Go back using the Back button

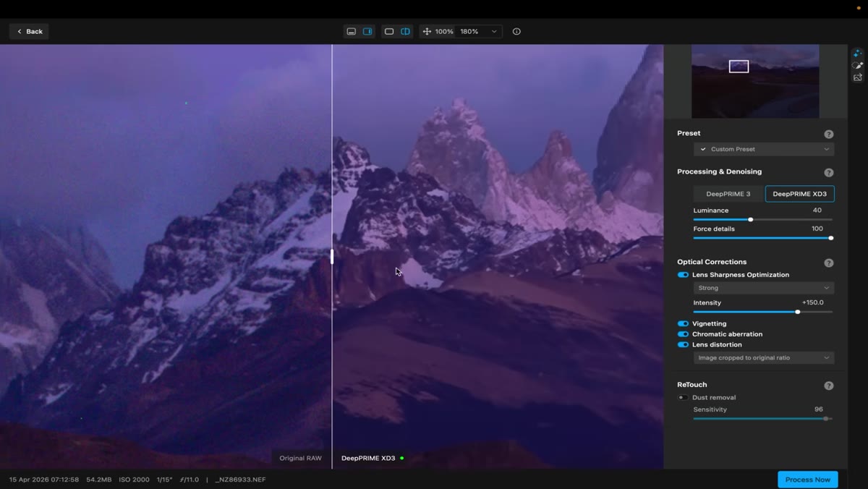pos(29,32)
